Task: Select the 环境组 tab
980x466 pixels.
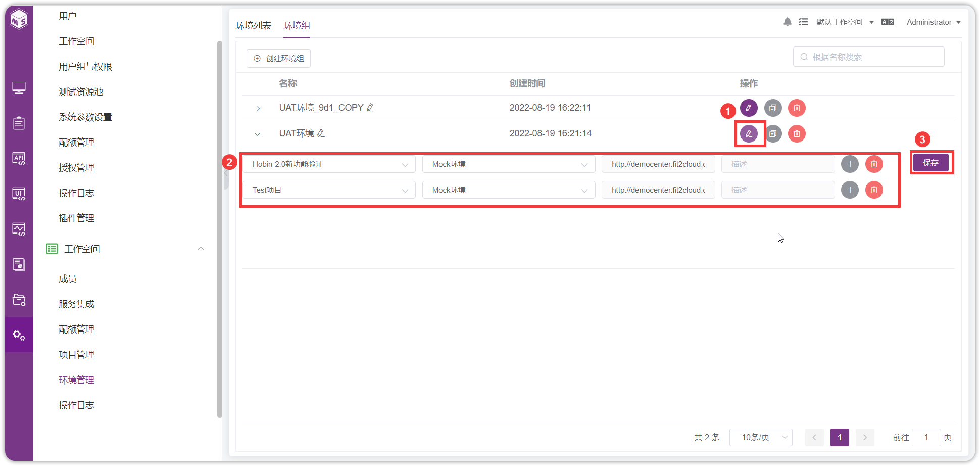Action: pos(297,25)
